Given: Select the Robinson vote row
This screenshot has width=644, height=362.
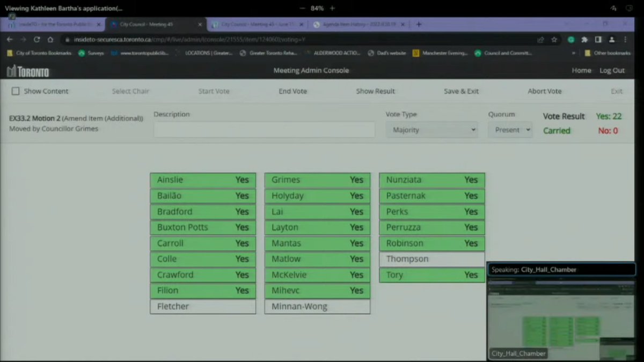Looking at the screenshot, I should pos(432,243).
